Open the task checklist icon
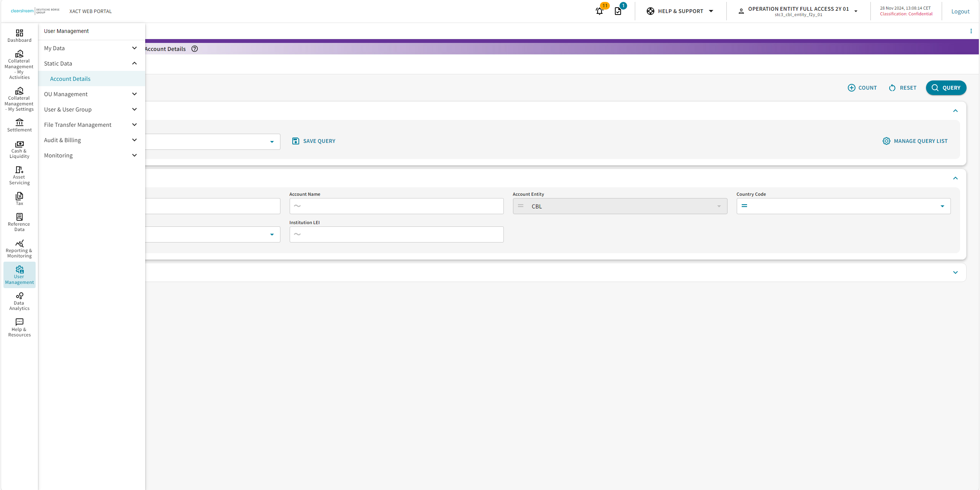Viewport: 980px width, 490px height. click(x=618, y=11)
